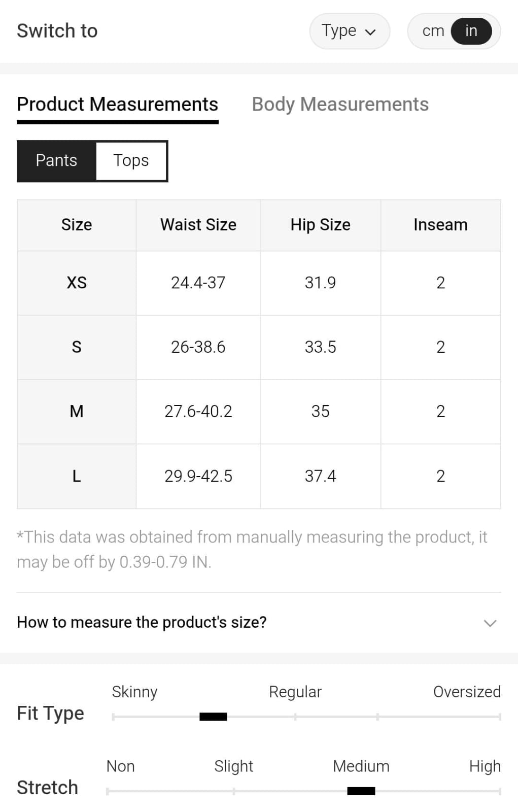Click the chevron beside How to measure
The height and width of the screenshot is (812, 518).
tap(490, 623)
